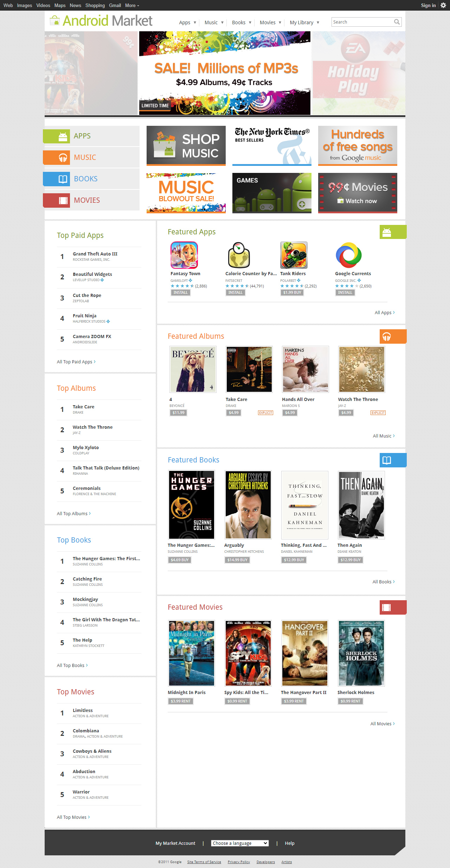Open Videos in the top bar

[x=43, y=5]
